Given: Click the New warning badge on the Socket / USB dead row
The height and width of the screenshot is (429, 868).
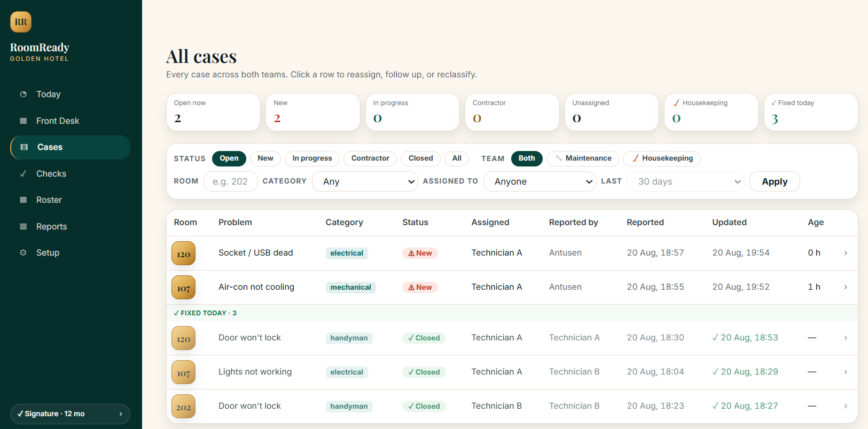Looking at the screenshot, I should (x=420, y=253).
